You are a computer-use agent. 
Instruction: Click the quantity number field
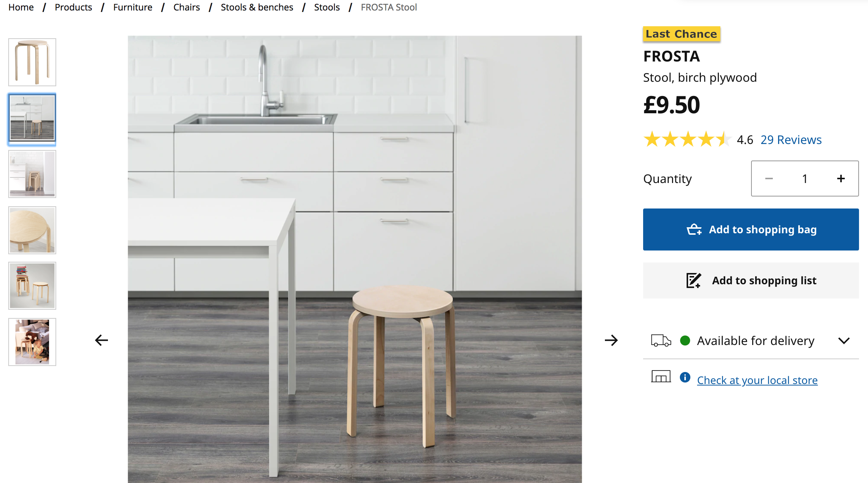point(805,178)
